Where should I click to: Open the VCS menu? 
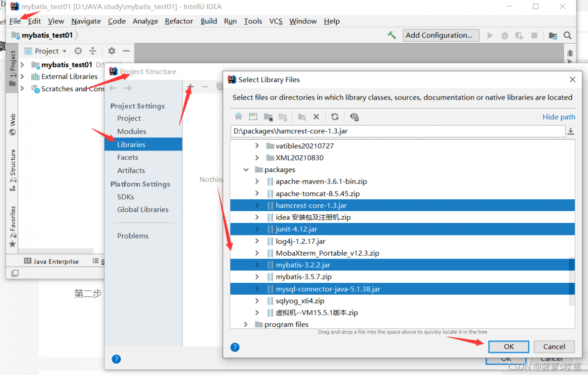(276, 21)
